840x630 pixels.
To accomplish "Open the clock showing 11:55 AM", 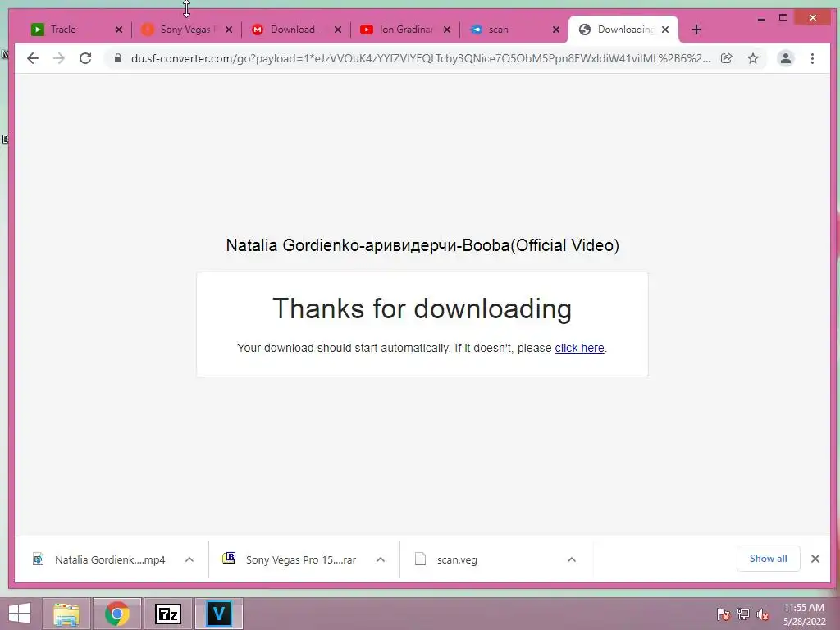I will click(x=804, y=614).
